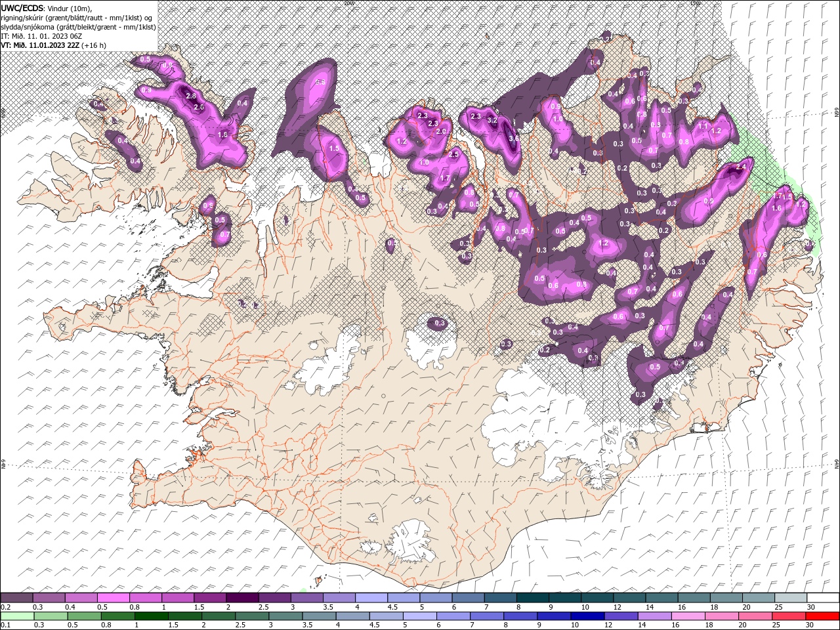
Task: Click the '3.2' snowfall value on map
Action: click(x=493, y=120)
